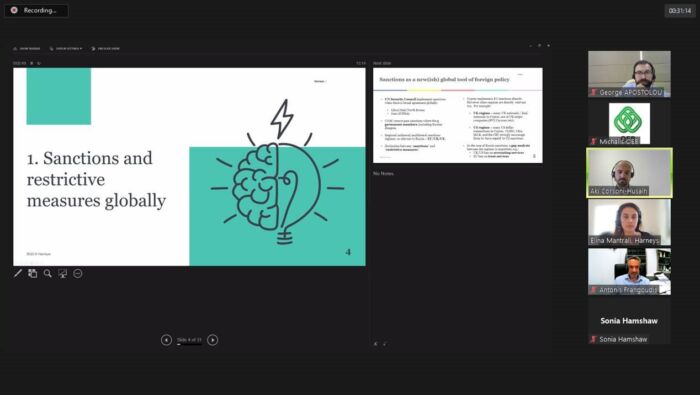Click the next slide preview thumbnail
Viewport: 700px width, 395px height.
[458, 115]
